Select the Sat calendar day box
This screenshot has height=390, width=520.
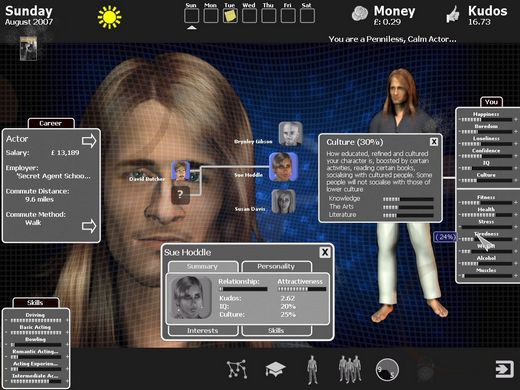(x=307, y=15)
